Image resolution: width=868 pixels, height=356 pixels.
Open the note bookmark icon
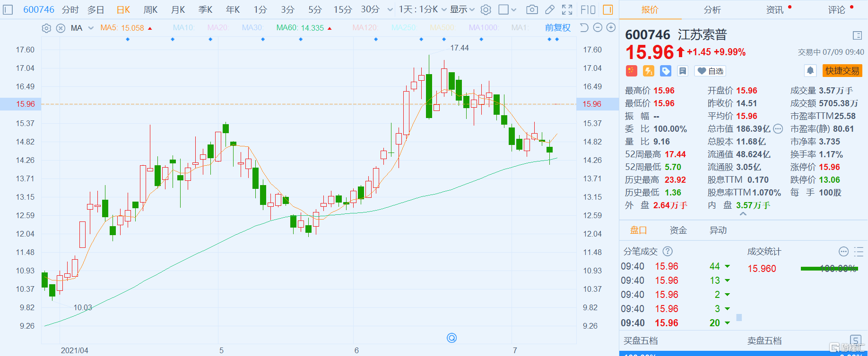click(682, 71)
